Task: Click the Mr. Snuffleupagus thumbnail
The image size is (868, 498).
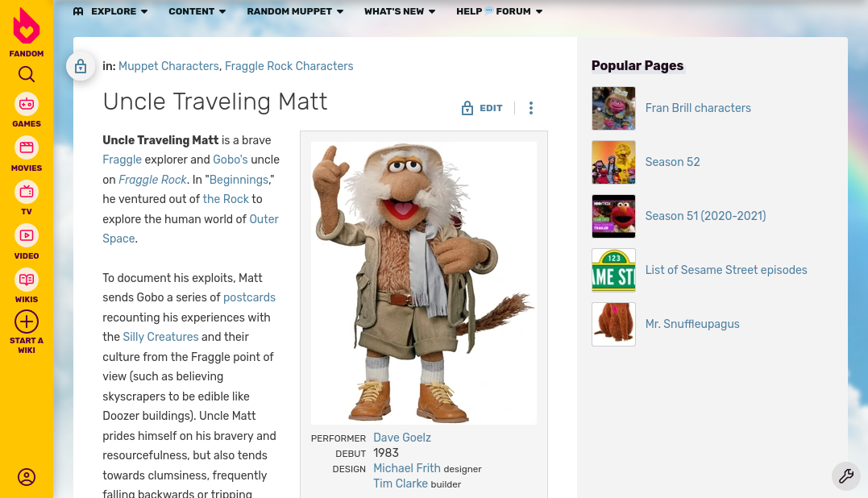Action: [614, 324]
